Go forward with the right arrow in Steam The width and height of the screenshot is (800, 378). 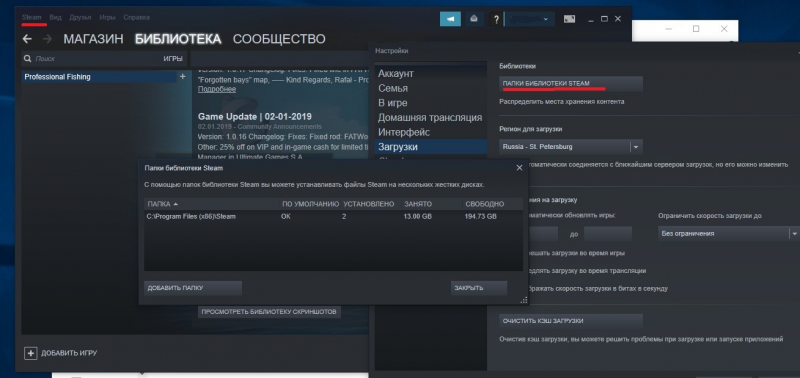47,39
